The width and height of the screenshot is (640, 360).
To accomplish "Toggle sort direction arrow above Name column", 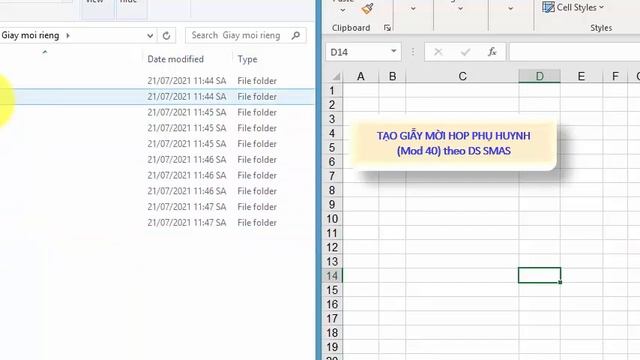I will coord(45,52).
